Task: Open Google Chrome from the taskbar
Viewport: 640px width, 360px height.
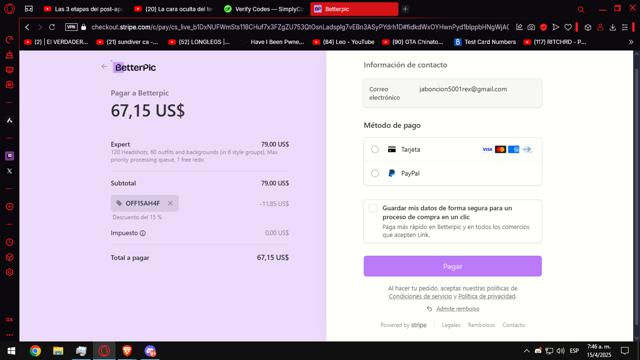Action: click(x=35, y=351)
